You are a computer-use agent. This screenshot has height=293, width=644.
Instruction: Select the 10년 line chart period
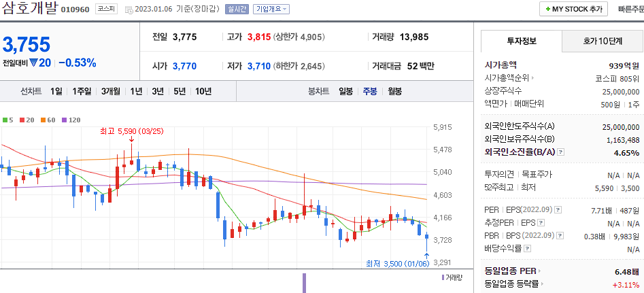203,92
